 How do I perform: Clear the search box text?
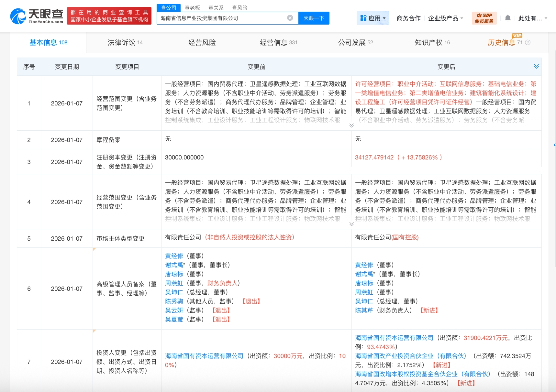290,18
